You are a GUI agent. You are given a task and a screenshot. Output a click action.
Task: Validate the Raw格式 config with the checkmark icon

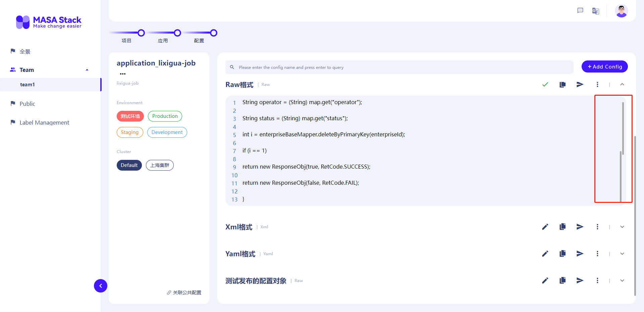click(545, 84)
